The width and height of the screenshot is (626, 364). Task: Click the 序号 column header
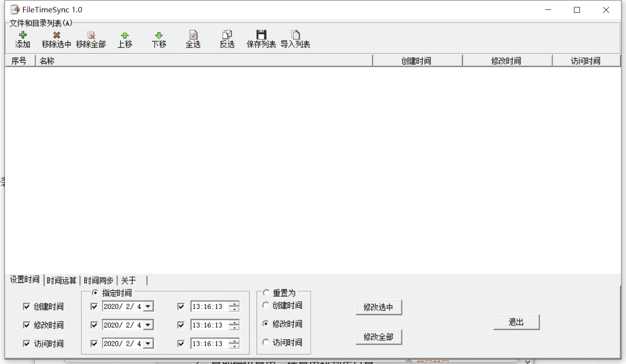coord(20,61)
